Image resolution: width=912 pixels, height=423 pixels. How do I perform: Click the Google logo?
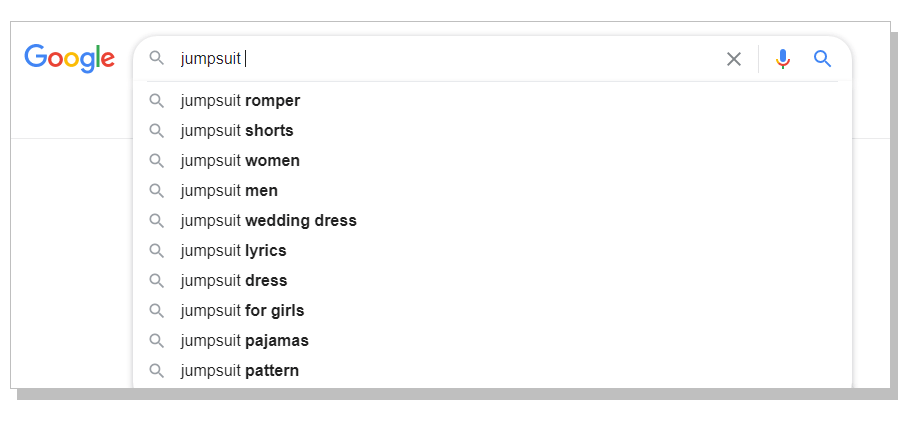69,58
